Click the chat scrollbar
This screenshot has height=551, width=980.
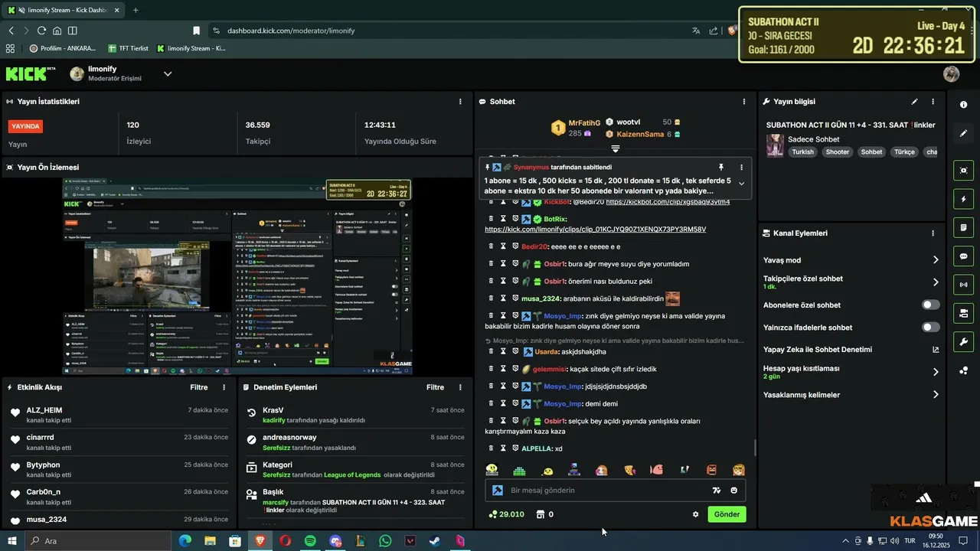[754, 448]
